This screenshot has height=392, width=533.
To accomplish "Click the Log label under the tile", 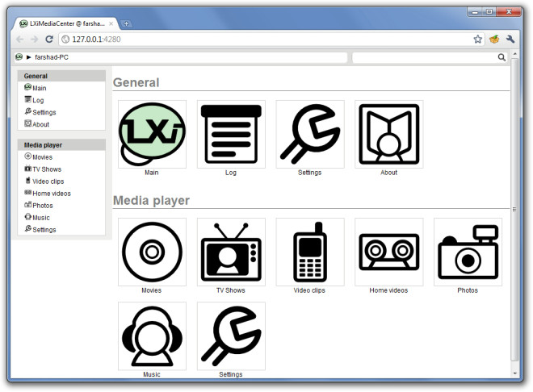I will point(231,173).
